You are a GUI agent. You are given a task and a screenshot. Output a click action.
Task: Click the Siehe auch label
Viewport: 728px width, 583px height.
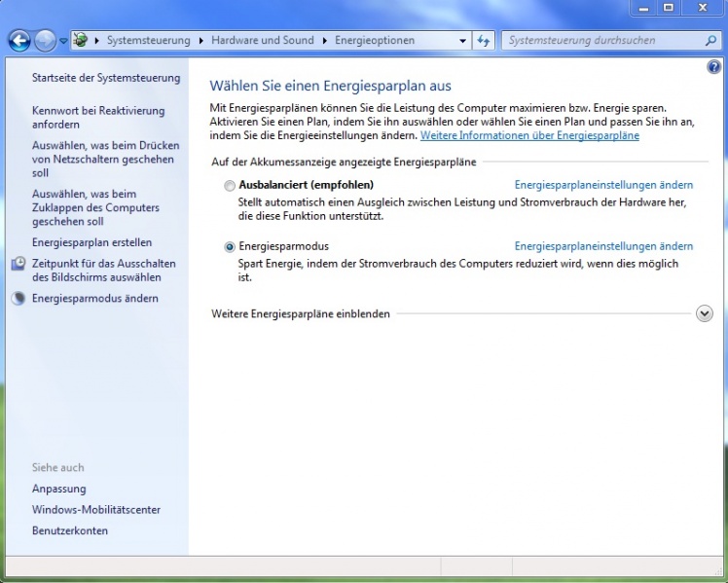58,467
